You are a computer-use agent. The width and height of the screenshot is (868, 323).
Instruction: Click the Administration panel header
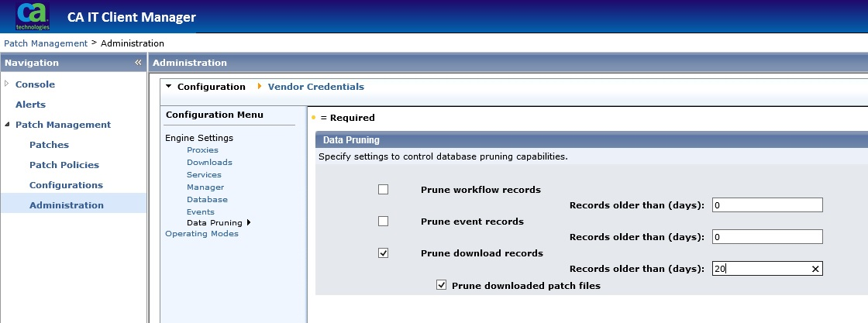point(508,63)
